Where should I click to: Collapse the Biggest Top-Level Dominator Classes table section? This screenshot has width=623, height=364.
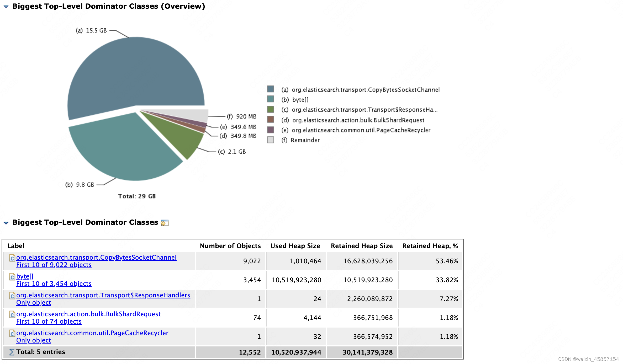click(x=6, y=223)
